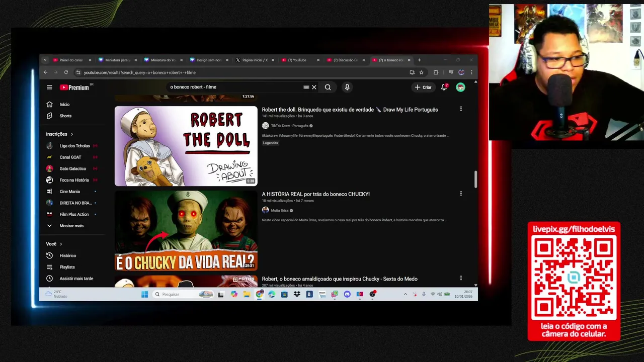Open options for Robert the doll video
This screenshot has width=644, height=362.
[461, 109]
